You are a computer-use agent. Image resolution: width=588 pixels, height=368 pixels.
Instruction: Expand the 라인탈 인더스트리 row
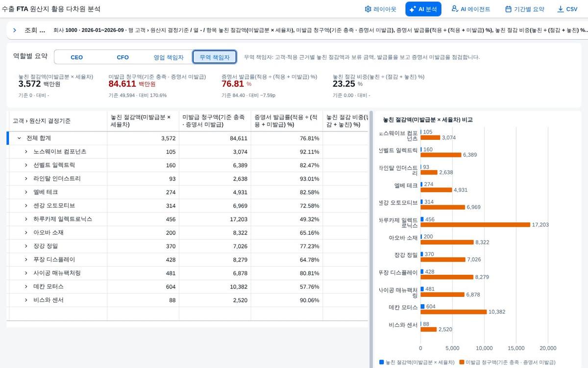[26, 179]
